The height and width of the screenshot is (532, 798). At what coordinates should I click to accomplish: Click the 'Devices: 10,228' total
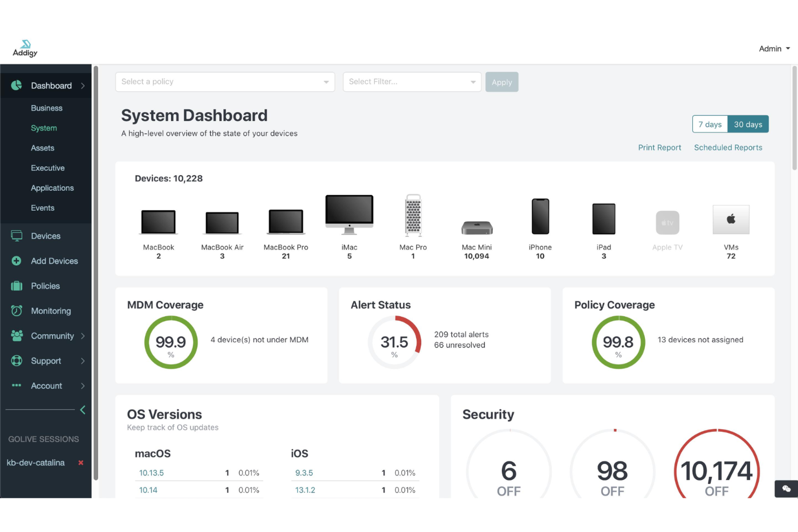(x=169, y=178)
